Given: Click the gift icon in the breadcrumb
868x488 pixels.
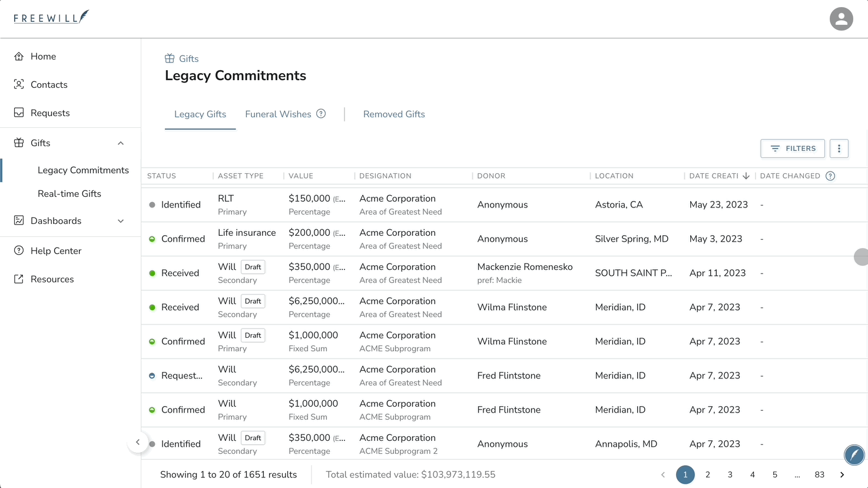Looking at the screenshot, I should (170, 58).
